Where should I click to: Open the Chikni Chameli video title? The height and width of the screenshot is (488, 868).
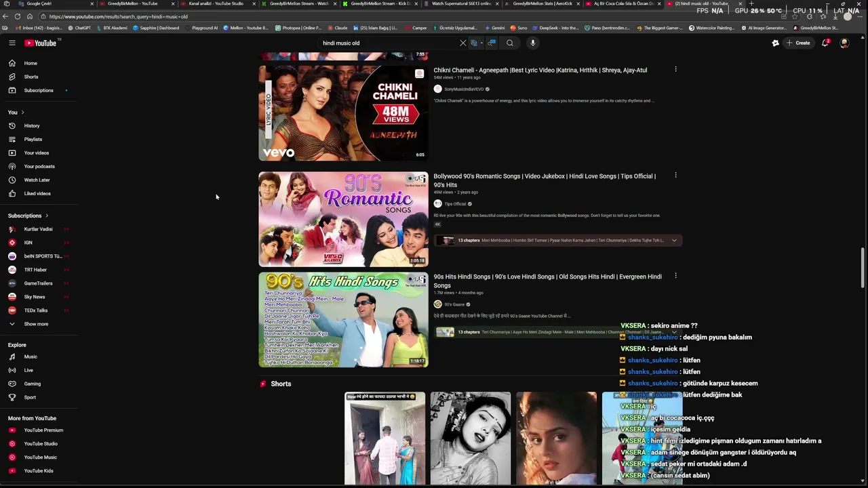pyautogui.click(x=540, y=70)
